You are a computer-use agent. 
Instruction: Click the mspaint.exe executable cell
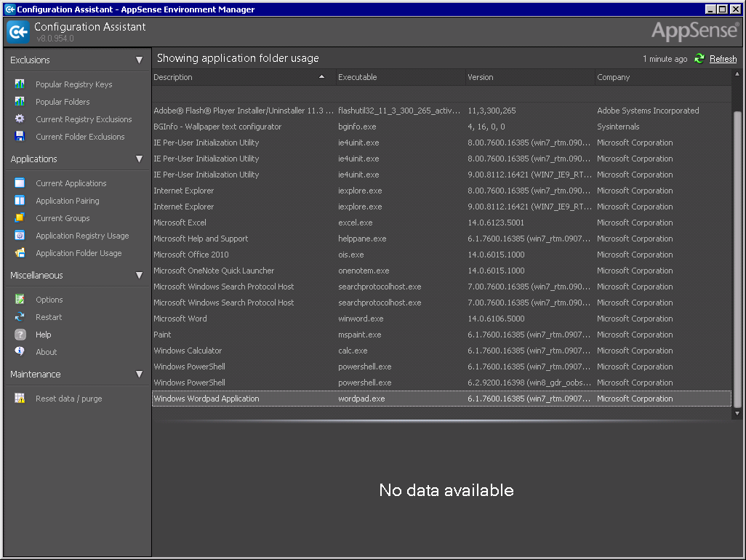pos(359,335)
